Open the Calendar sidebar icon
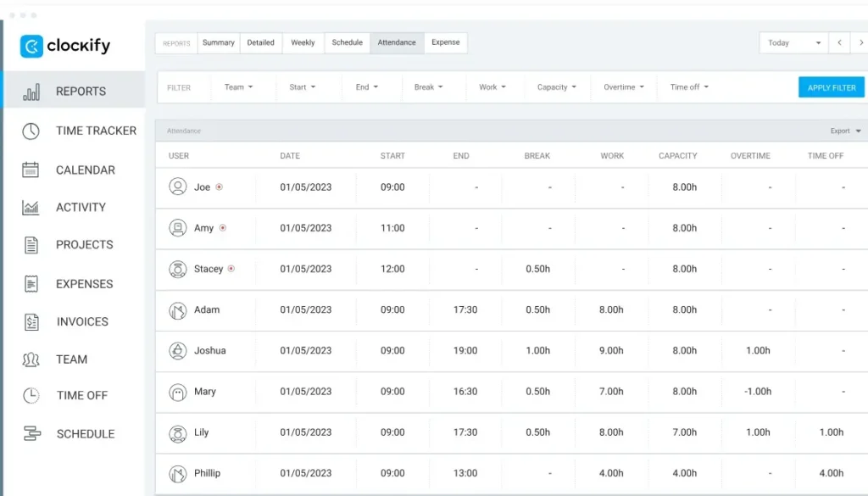Image resolution: width=868 pixels, height=496 pixels. tap(31, 170)
